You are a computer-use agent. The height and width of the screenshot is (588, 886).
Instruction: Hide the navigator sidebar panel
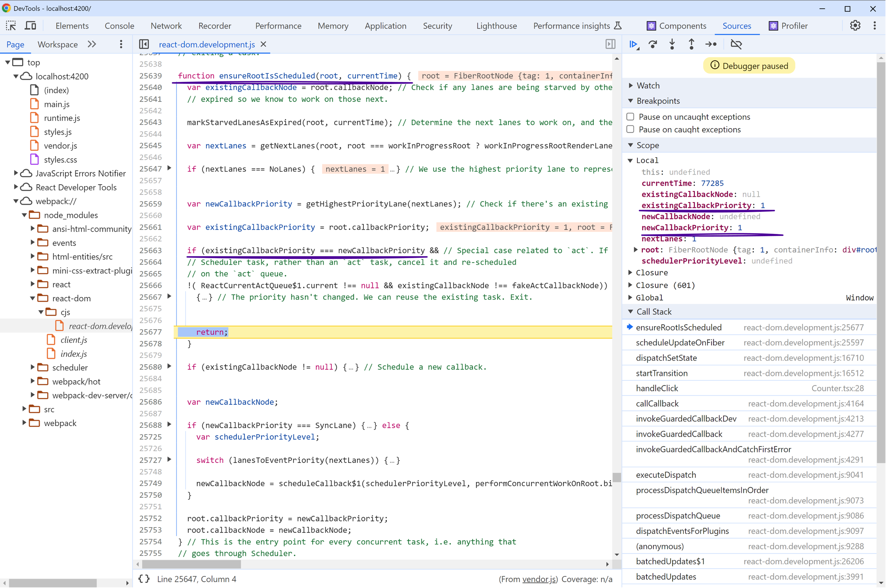tap(144, 44)
